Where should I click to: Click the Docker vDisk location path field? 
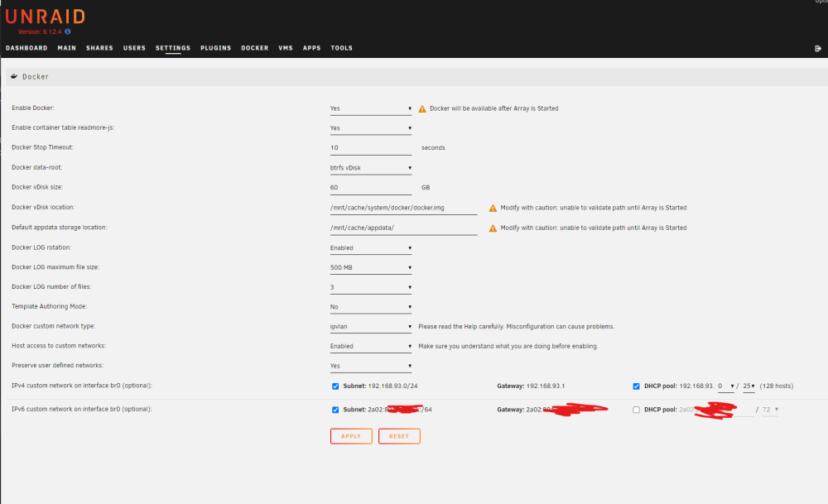[403, 208]
